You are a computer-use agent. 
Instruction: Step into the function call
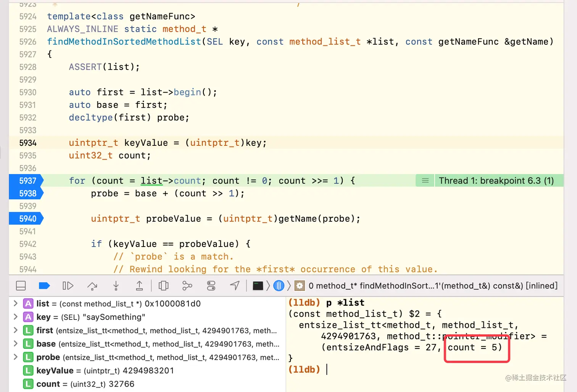116,286
